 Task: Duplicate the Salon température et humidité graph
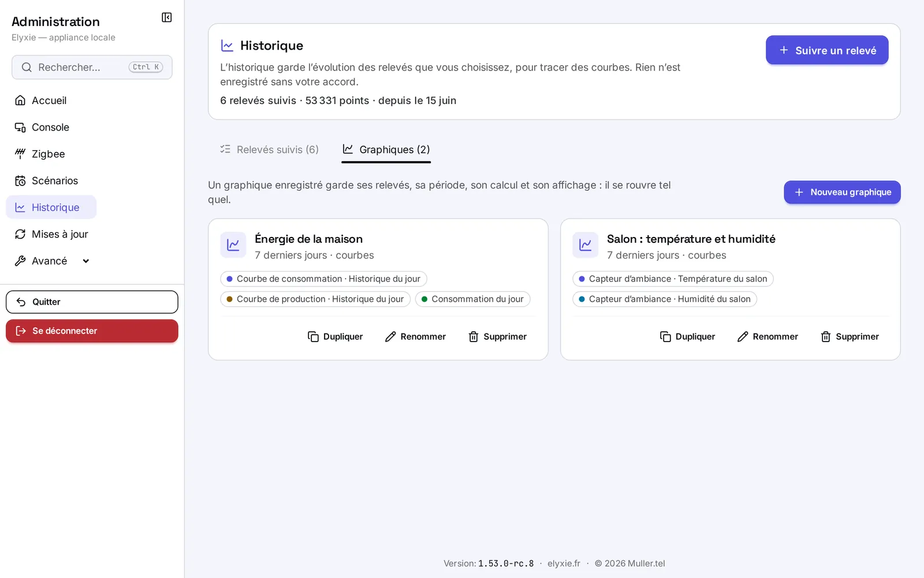(688, 336)
